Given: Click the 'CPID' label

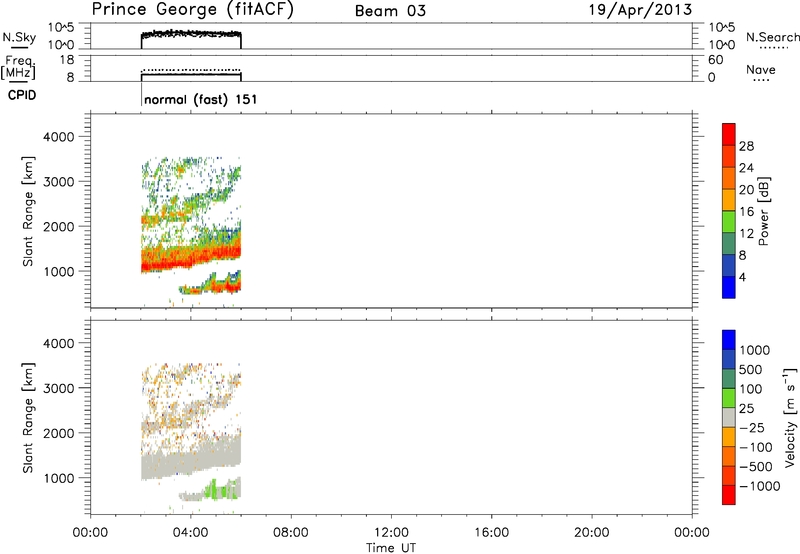Looking at the screenshot, I should (21, 95).
